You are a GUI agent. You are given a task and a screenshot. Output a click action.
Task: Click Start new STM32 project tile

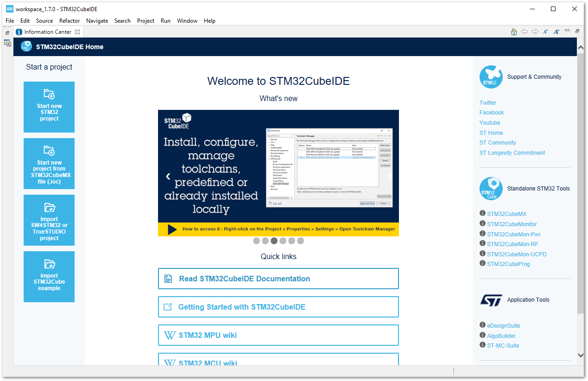coord(49,107)
